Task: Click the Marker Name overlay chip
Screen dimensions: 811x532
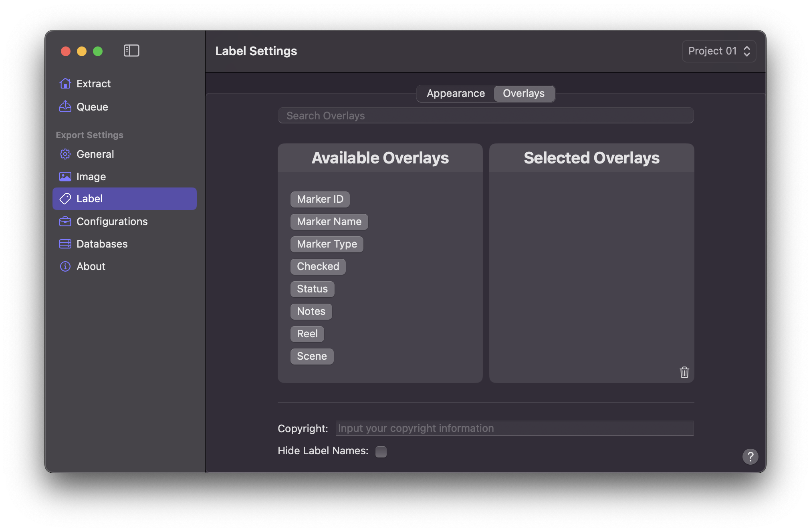Action: [329, 222]
